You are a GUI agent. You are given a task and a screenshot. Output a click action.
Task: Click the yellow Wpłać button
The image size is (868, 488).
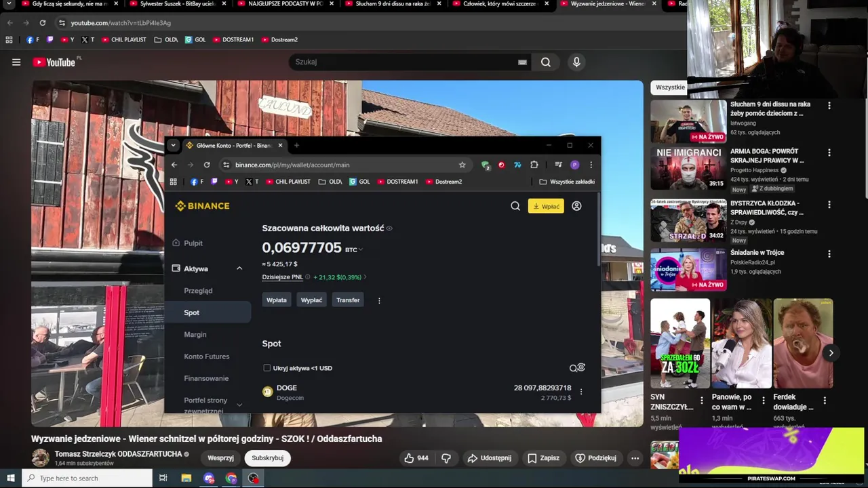tap(546, 206)
